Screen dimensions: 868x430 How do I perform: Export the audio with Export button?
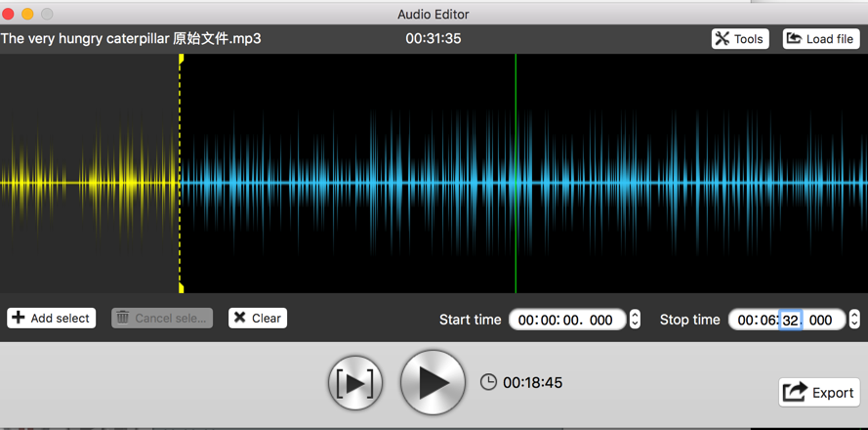point(819,392)
